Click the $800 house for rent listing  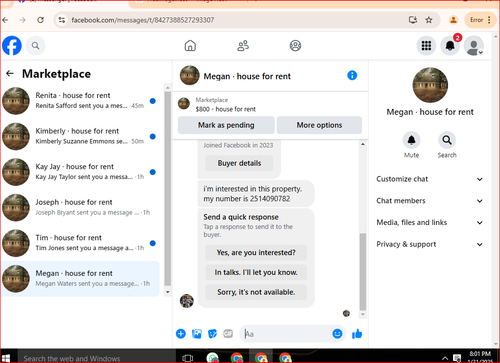(226, 109)
